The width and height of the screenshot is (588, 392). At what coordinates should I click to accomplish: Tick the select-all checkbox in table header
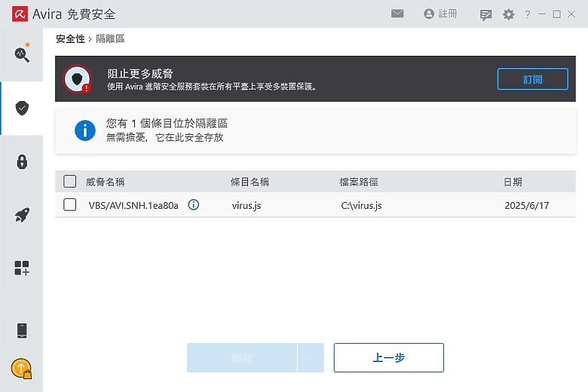[x=70, y=182]
